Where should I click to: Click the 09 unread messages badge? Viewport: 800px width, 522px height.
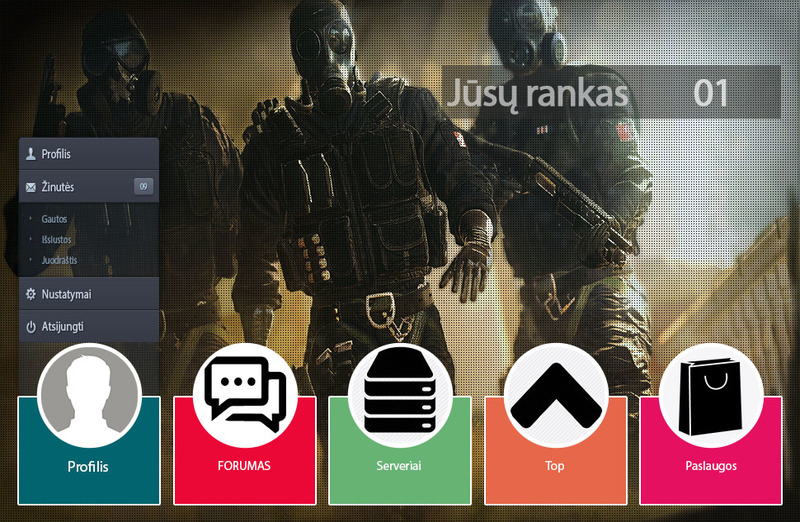[143, 187]
